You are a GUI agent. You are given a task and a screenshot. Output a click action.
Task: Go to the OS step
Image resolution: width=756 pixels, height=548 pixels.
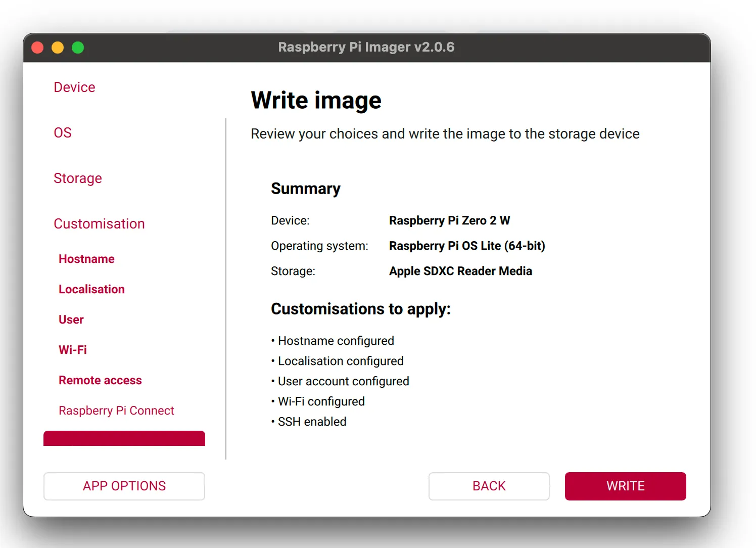pos(63,133)
